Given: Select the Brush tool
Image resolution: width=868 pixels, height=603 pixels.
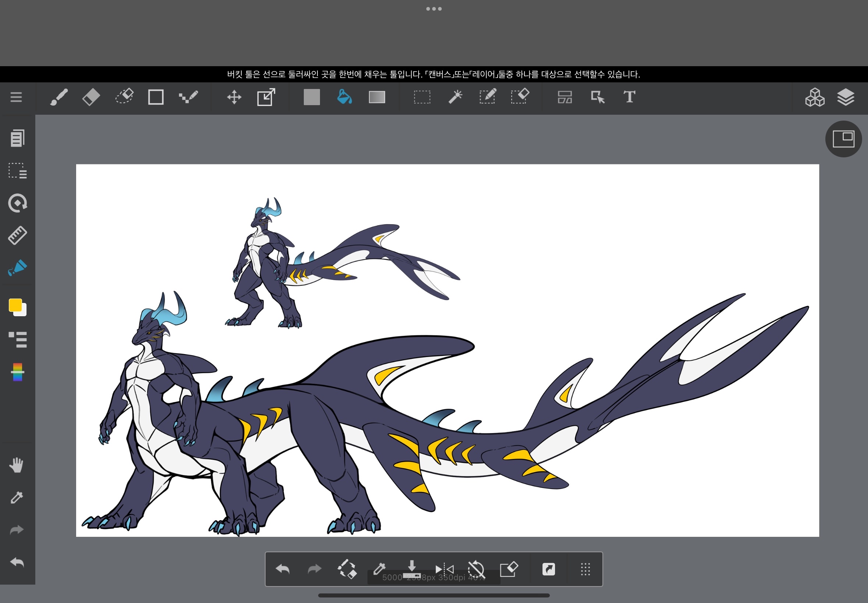Looking at the screenshot, I should pyautogui.click(x=59, y=97).
